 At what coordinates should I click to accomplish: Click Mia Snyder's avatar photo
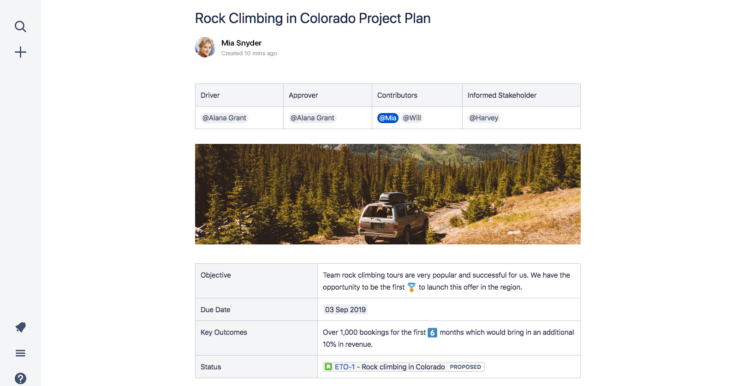tap(205, 47)
